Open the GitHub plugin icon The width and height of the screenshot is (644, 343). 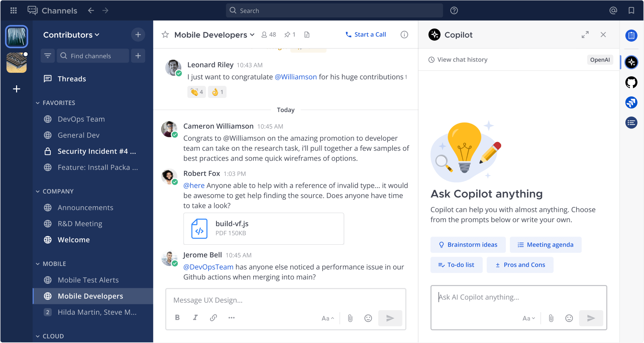tap(631, 82)
